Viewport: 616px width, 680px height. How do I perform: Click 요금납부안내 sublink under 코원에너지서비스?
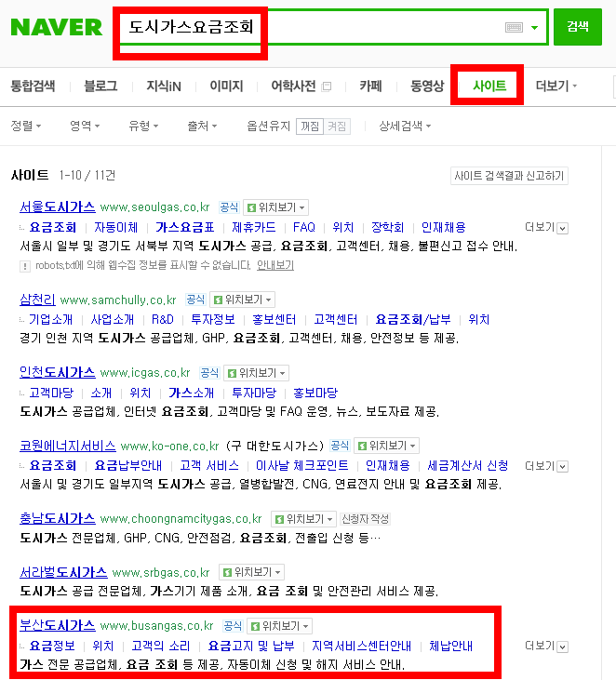coord(128,466)
